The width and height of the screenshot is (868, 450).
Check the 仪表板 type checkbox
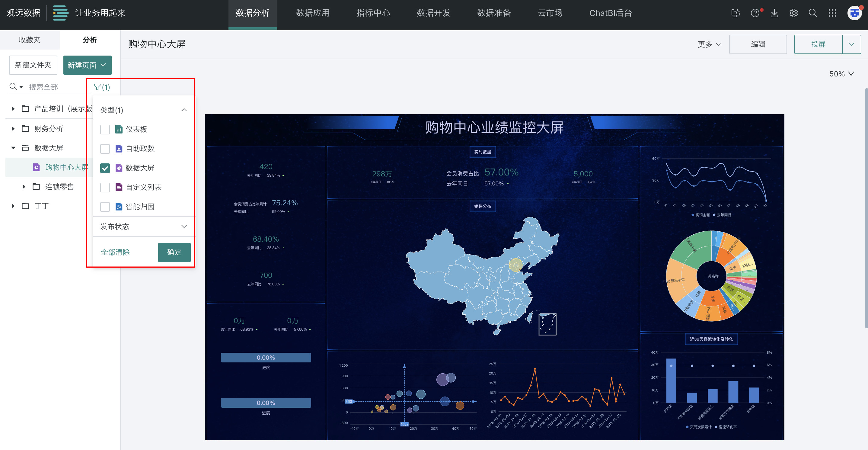105,130
